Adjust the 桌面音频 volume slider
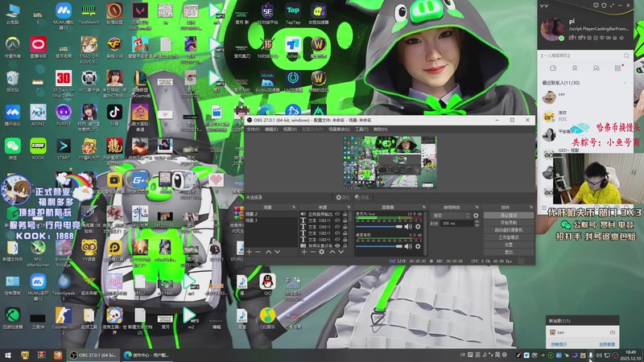 click(379, 246)
